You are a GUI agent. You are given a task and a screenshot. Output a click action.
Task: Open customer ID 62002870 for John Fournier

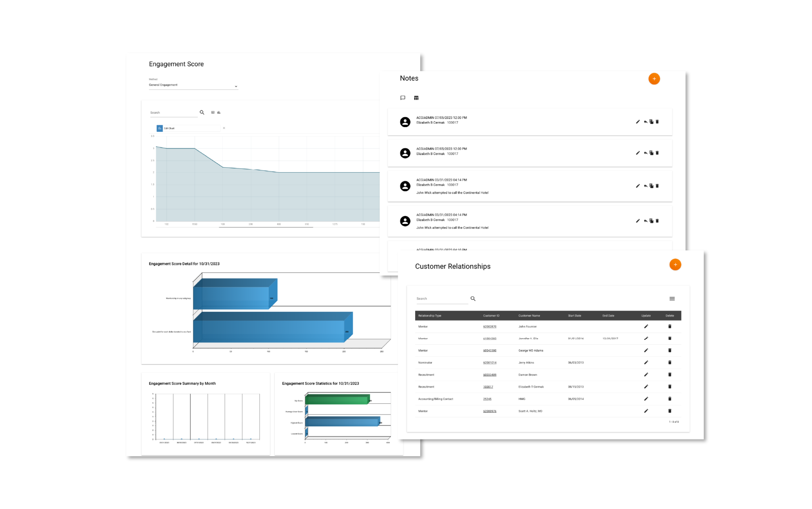click(490, 326)
